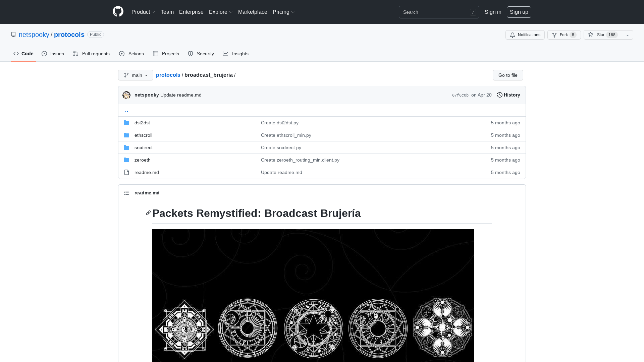
Task: Click the fork icon on the Fork button
Action: pyautogui.click(x=554, y=35)
